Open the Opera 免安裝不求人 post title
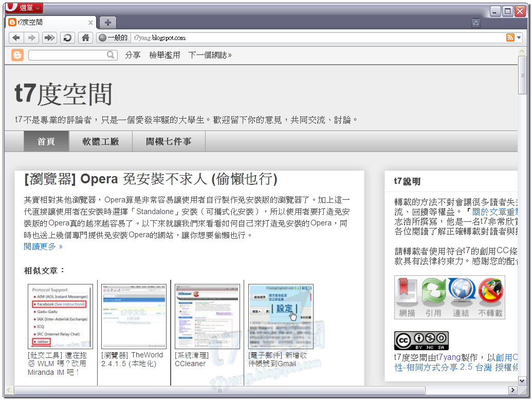This screenshot has width=532, height=400. click(151, 179)
